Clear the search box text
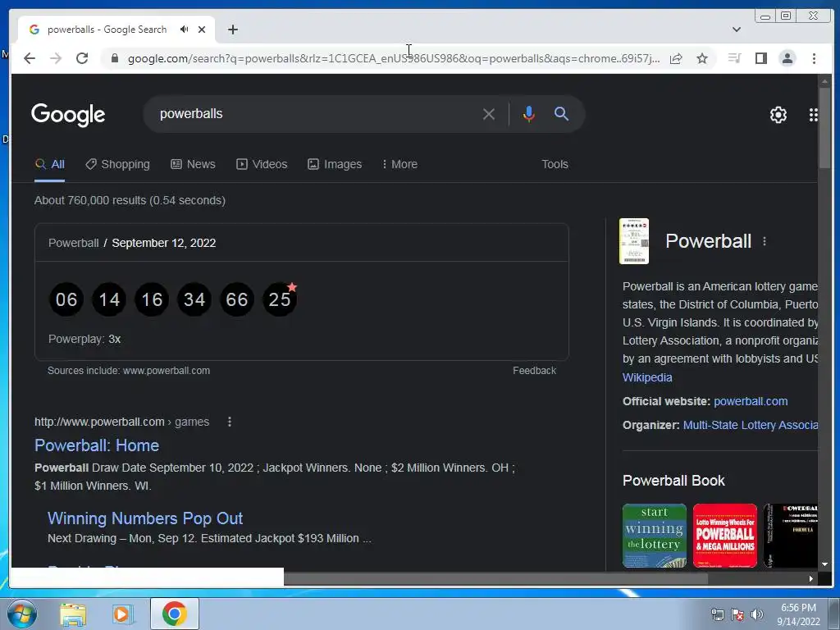The width and height of the screenshot is (840, 630). pyautogui.click(x=489, y=114)
